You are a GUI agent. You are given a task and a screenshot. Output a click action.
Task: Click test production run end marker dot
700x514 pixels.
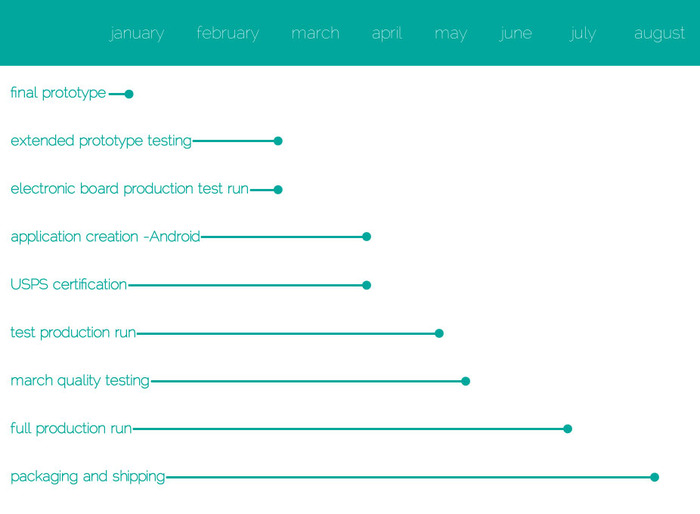[x=439, y=333]
